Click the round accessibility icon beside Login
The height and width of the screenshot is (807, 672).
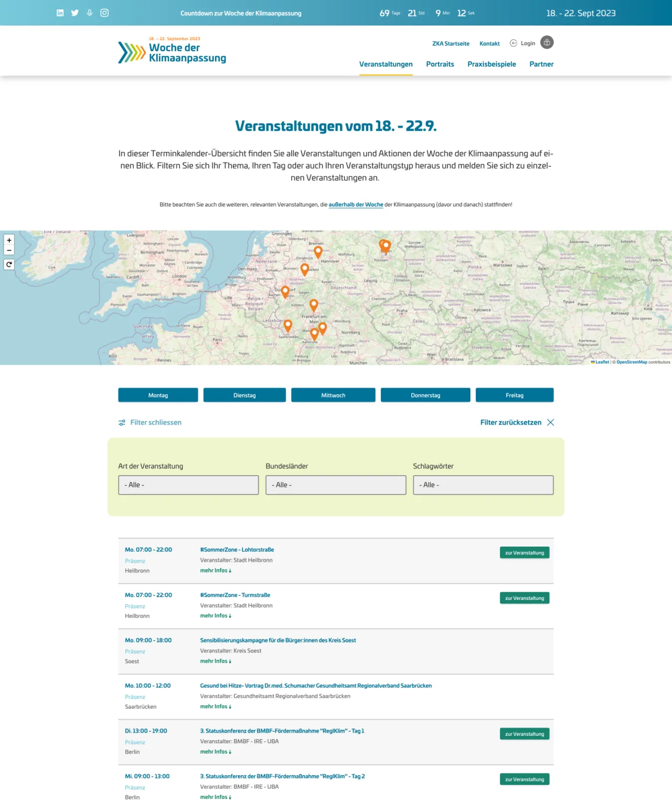(x=547, y=42)
